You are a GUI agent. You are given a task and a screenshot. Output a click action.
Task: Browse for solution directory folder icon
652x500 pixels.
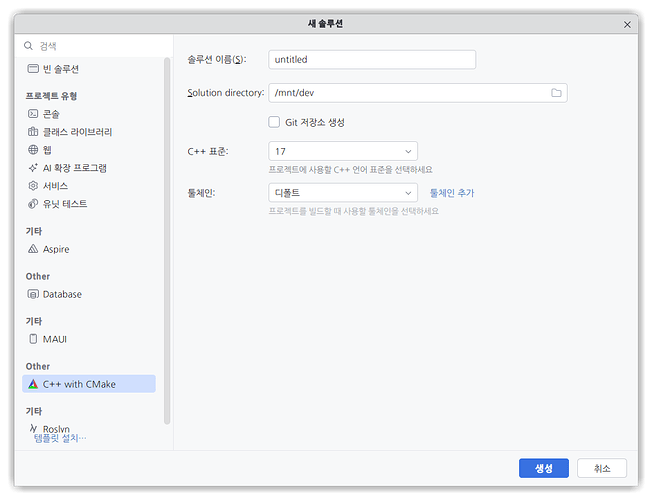pyautogui.click(x=556, y=93)
